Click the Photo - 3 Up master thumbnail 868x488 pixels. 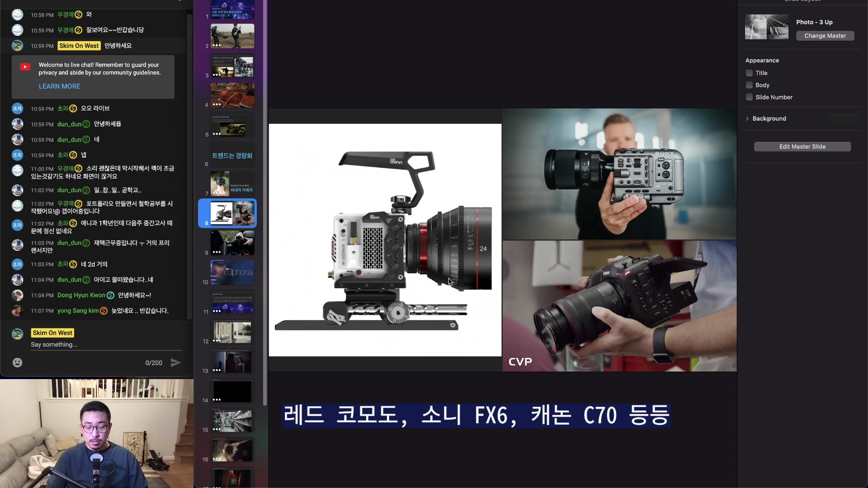pyautogui.click(x=767, y=27)
